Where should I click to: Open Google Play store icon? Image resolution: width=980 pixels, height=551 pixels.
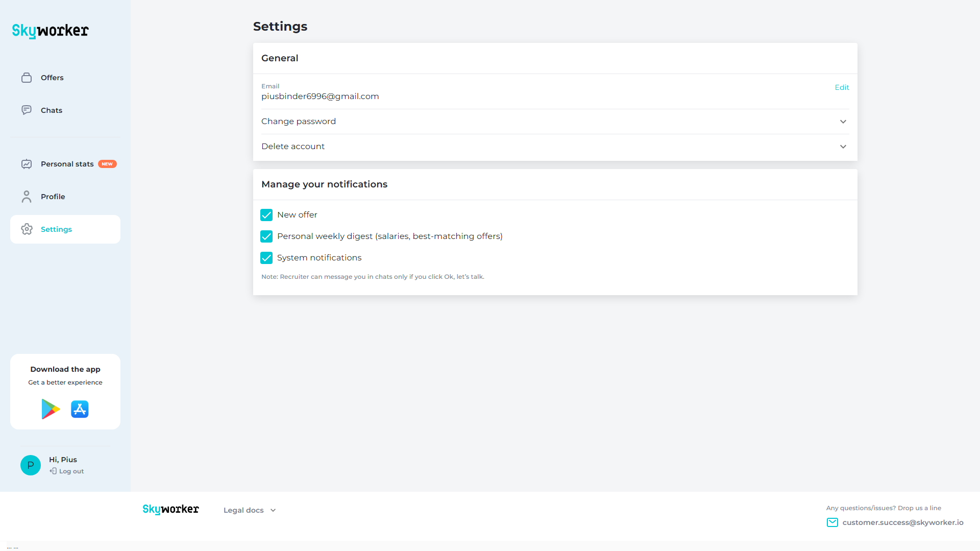coord(51,409)
